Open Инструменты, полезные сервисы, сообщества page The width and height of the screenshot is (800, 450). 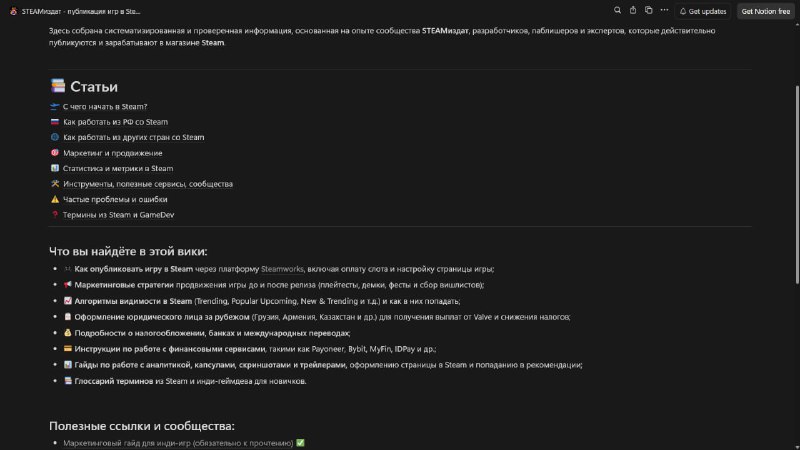coord(148,184)
